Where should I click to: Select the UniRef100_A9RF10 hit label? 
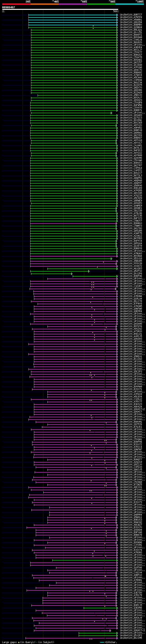131,575
